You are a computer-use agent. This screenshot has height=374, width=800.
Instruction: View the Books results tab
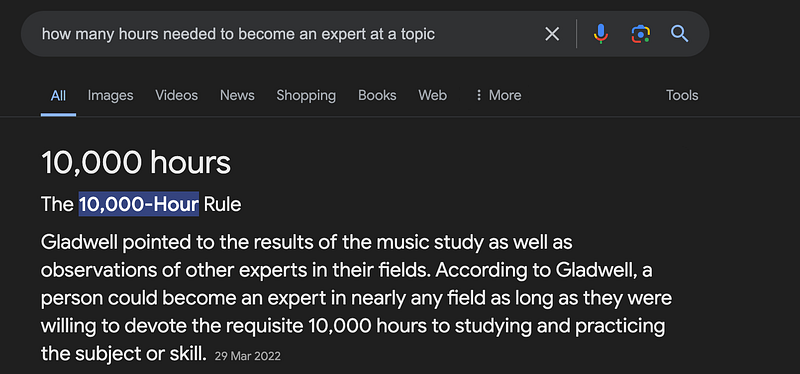[377, 95]
